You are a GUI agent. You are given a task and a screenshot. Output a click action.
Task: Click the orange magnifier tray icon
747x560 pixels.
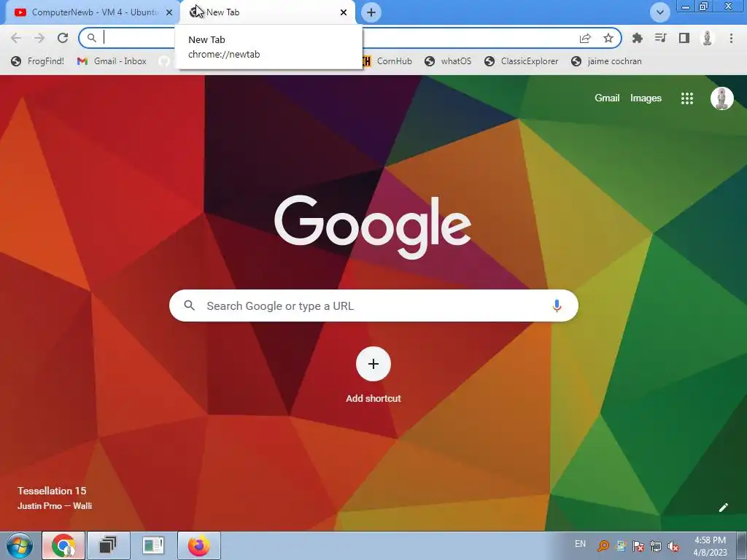click(x=603, y=545)
